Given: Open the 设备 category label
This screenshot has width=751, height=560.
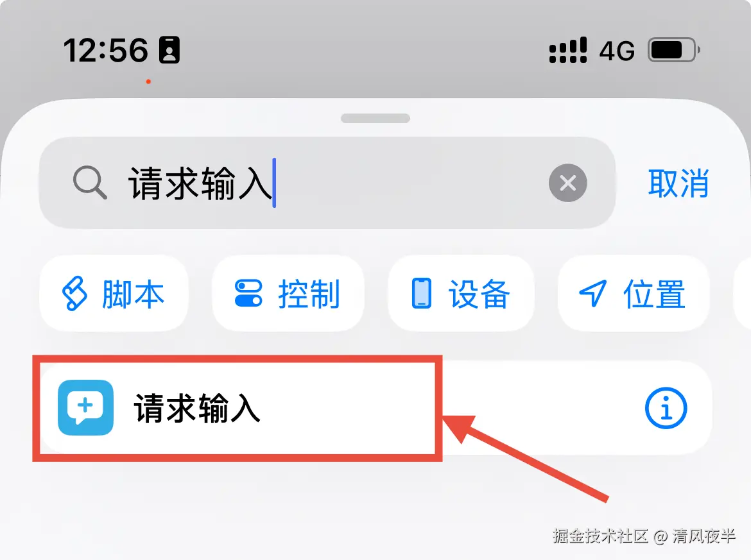Looking at the screenshot, I should click(479, 294).
